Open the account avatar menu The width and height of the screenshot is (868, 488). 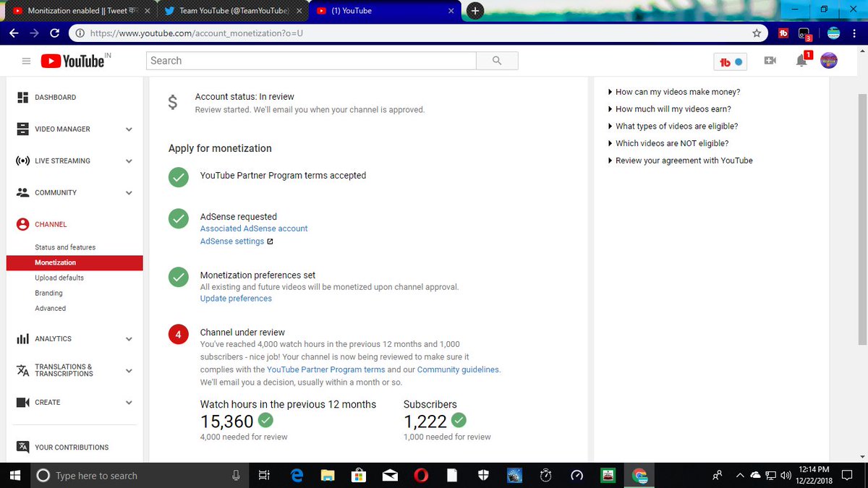coord(829,61)
